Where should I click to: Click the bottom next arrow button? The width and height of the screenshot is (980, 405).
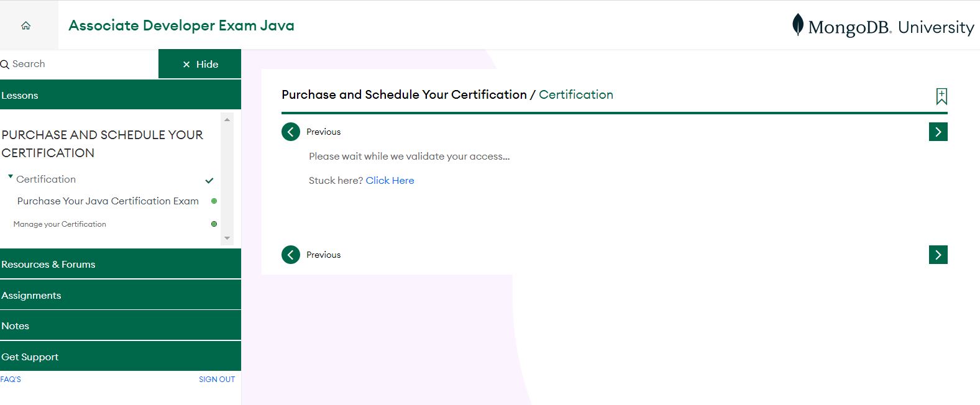938,255
